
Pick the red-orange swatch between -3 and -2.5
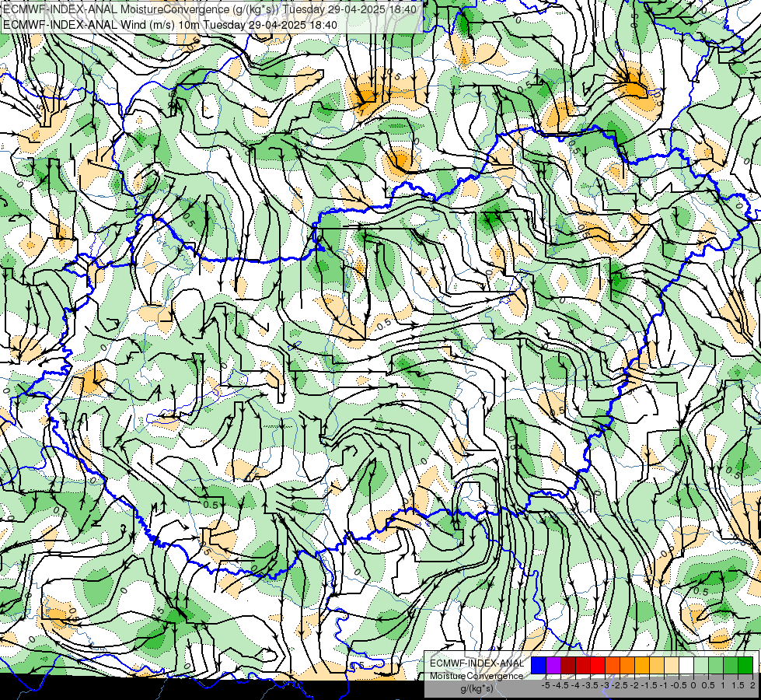tap(613, 665)
